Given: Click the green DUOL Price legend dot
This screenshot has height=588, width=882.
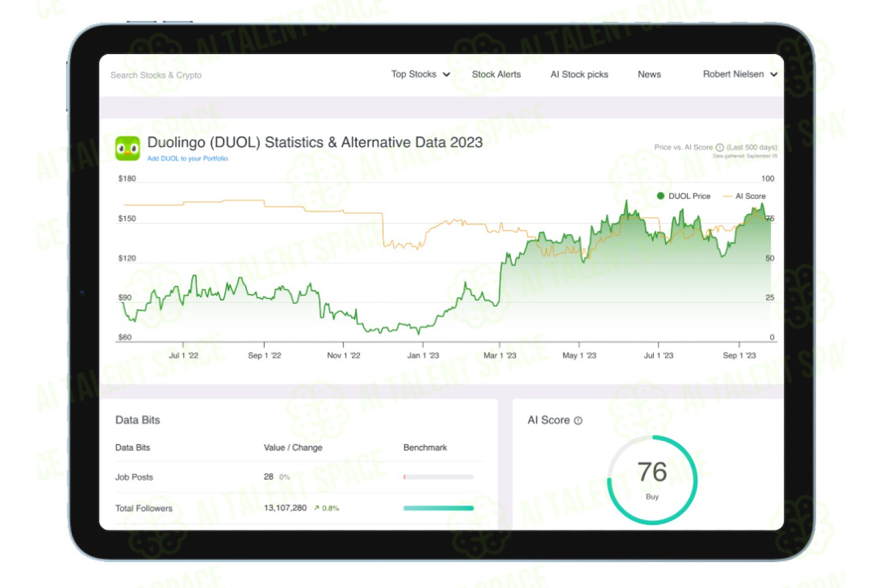Looking at the screenshot, I should 660,196.
